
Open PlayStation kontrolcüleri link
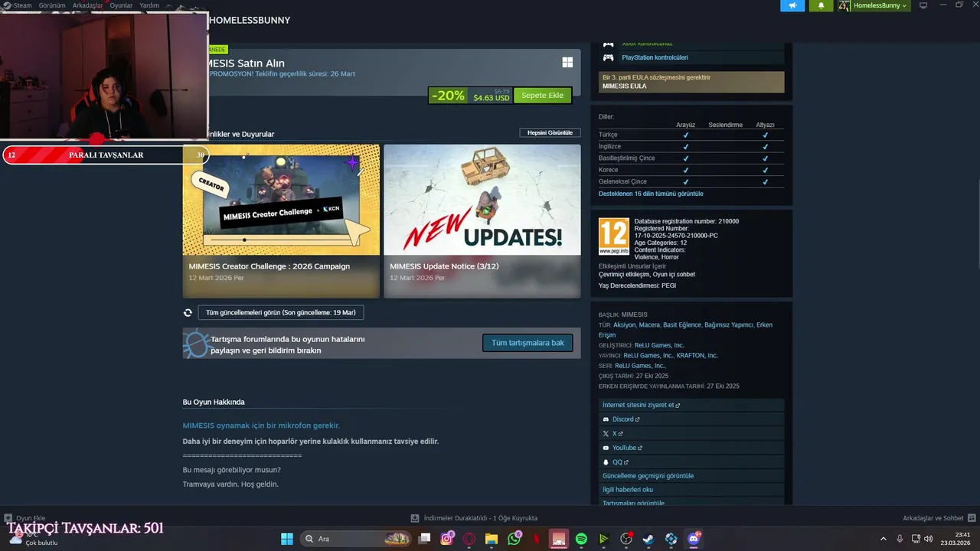655,57
